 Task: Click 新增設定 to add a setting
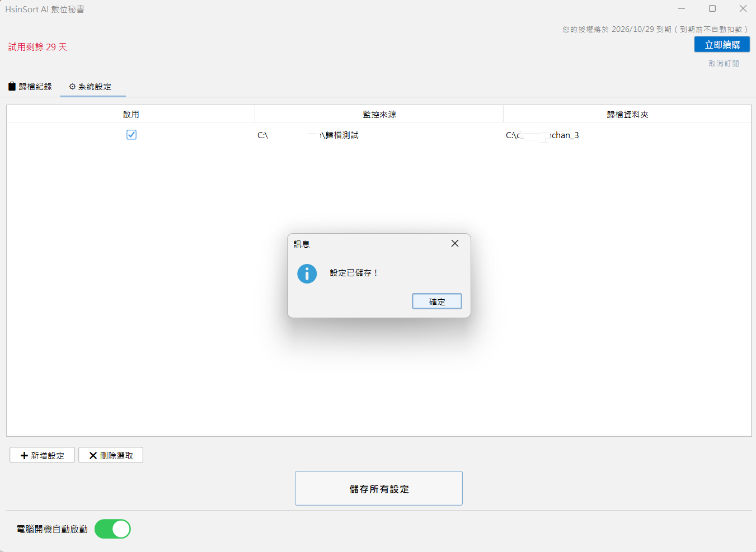click(42, 455)
